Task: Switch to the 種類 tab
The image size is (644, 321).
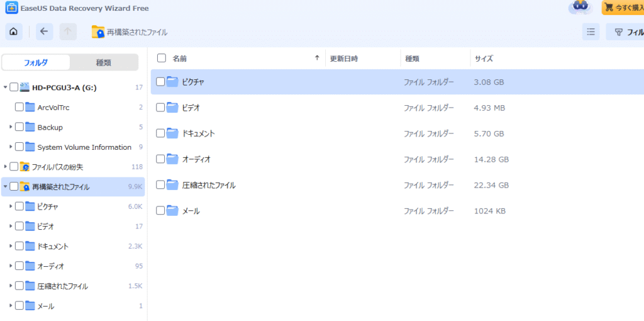Action: click(104, 62)
